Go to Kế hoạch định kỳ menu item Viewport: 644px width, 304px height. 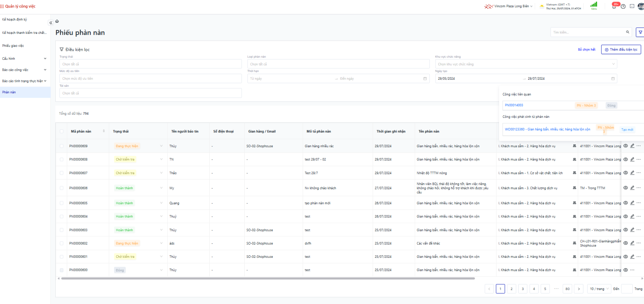15,20
